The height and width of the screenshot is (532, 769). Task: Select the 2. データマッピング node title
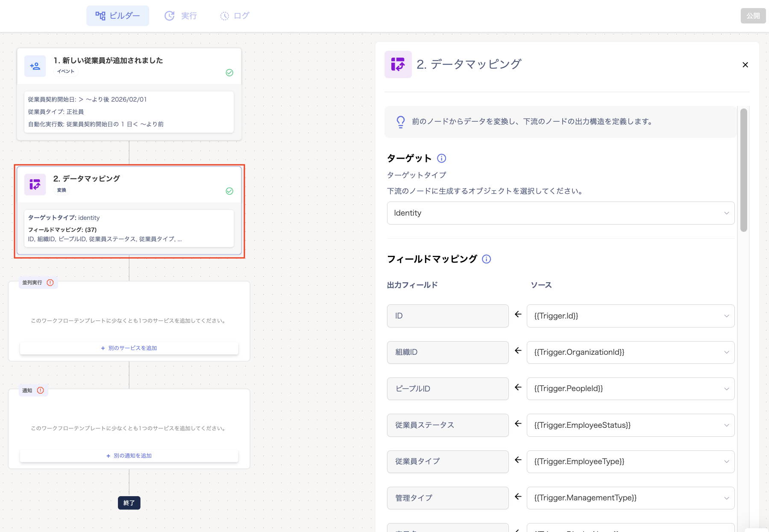click(x=87, y=178)
